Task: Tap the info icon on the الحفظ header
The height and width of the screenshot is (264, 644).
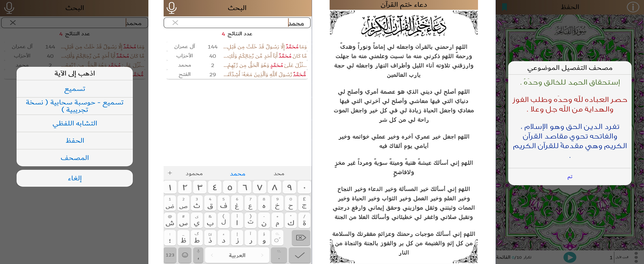Action: pyautogui.click(x=633, y=7)
